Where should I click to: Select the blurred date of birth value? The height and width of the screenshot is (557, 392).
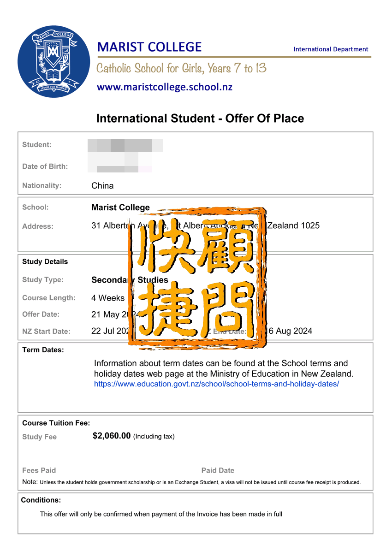click(120, 166)
